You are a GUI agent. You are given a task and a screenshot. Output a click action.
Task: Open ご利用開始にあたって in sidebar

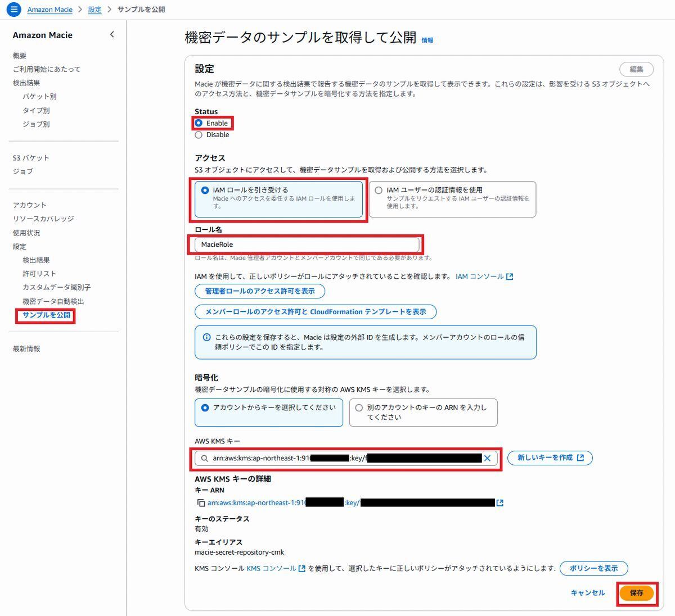(x=47, y=69)
